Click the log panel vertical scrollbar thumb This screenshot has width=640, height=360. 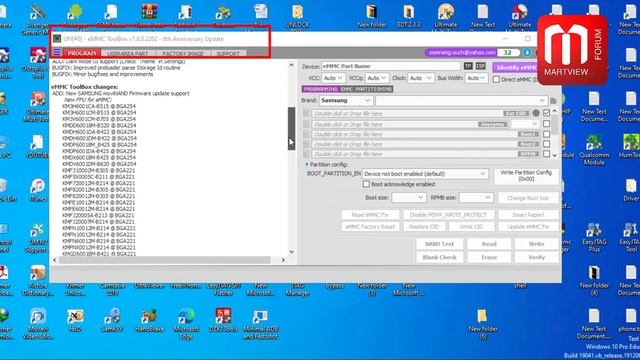[x=291, y=129]
